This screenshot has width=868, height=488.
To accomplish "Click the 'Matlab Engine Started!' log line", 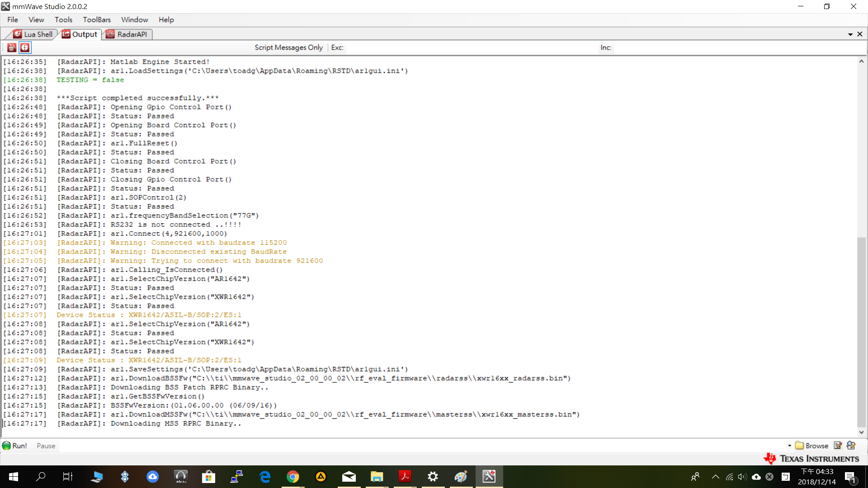I will (160, 62).
